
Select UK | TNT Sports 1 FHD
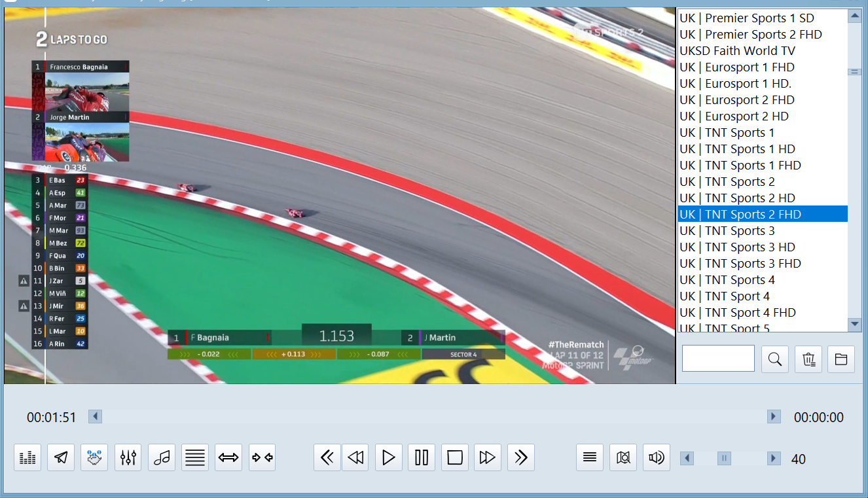763,166
